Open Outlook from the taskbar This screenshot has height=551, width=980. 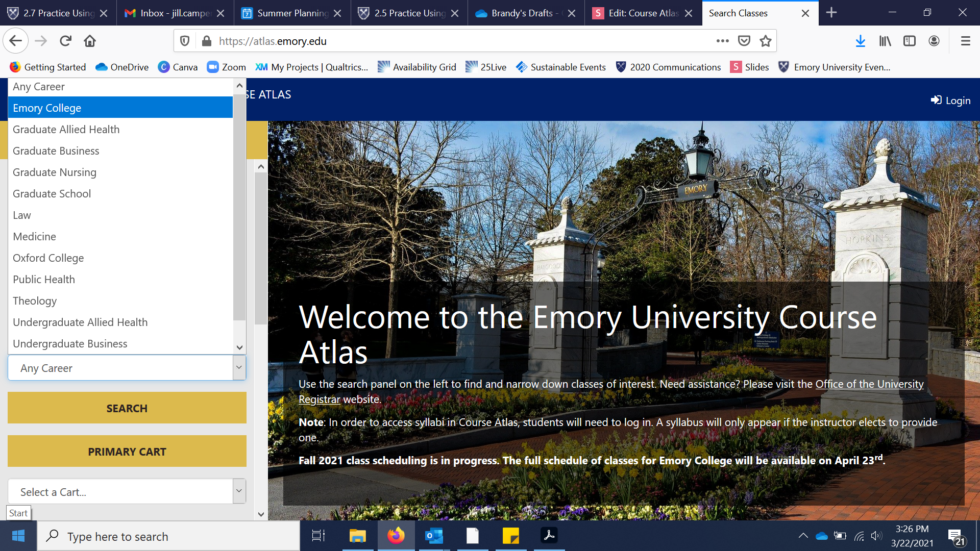pos(434,536)
